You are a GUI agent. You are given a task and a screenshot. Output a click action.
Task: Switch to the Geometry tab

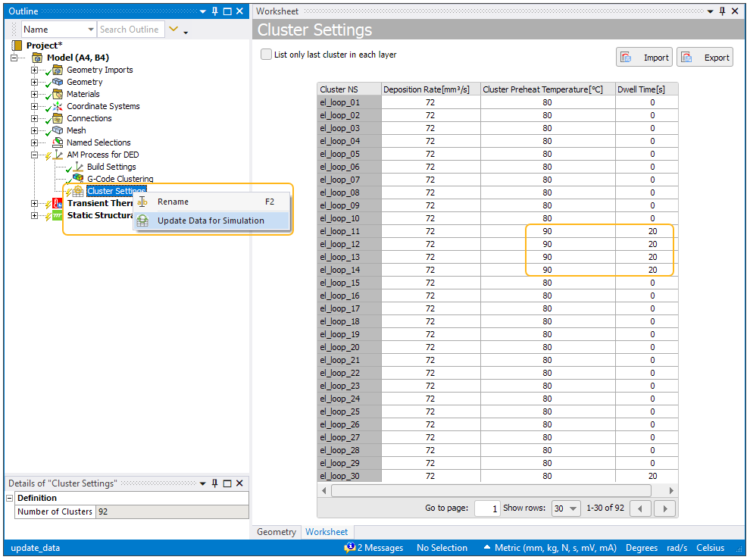(277, 532)
